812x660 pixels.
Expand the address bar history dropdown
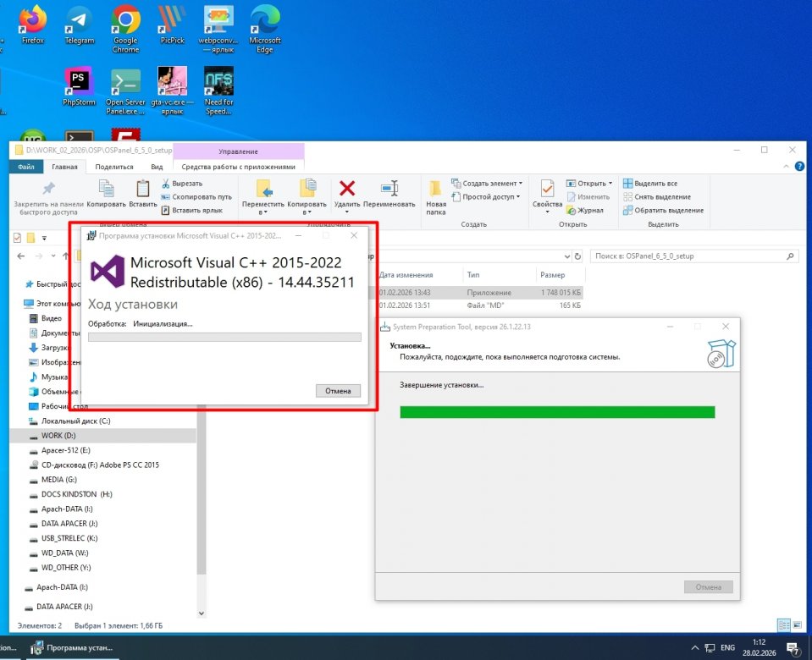tap(566, 256)
